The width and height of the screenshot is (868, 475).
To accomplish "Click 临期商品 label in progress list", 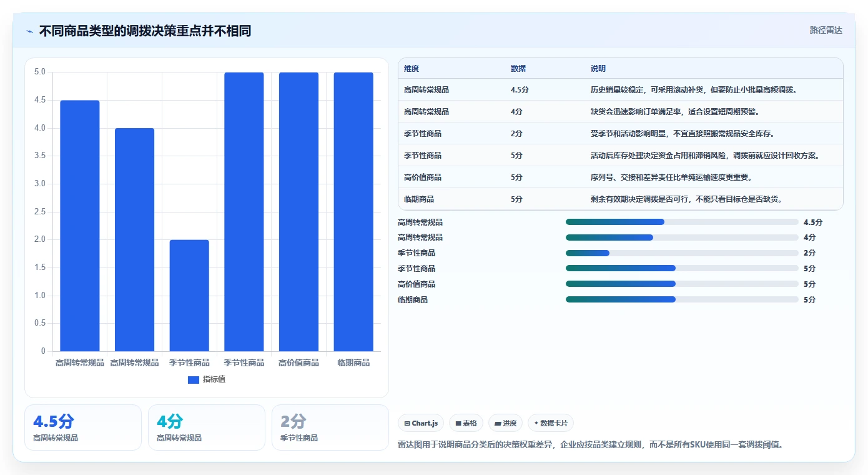I will (x=413, y=300).
